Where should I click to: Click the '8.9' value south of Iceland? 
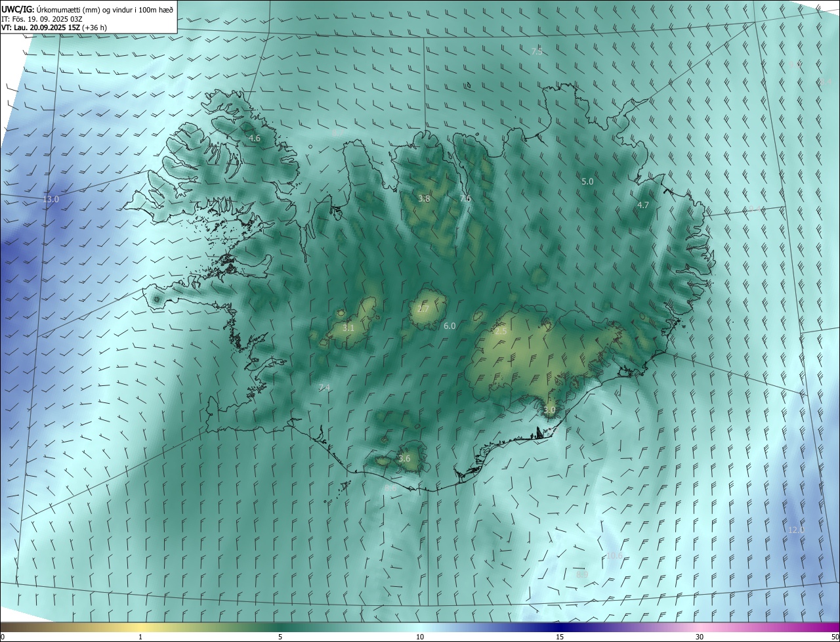pos(582,575)
